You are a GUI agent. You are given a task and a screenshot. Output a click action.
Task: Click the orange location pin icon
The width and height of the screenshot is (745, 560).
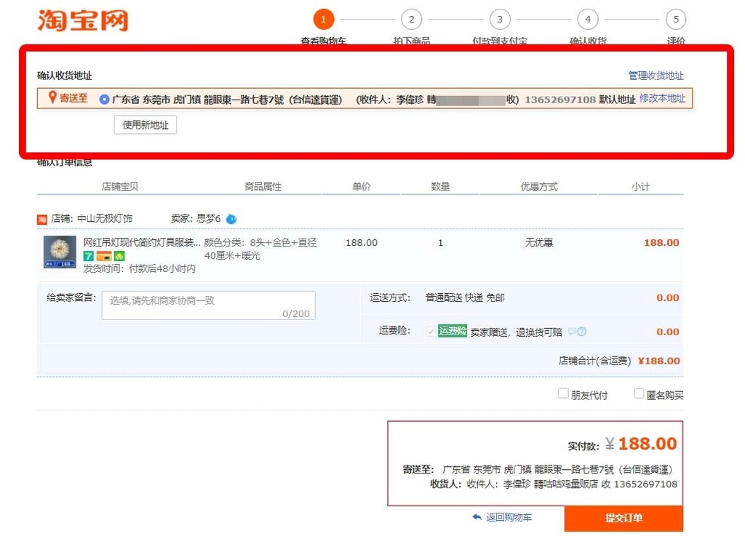click(52, 98)
